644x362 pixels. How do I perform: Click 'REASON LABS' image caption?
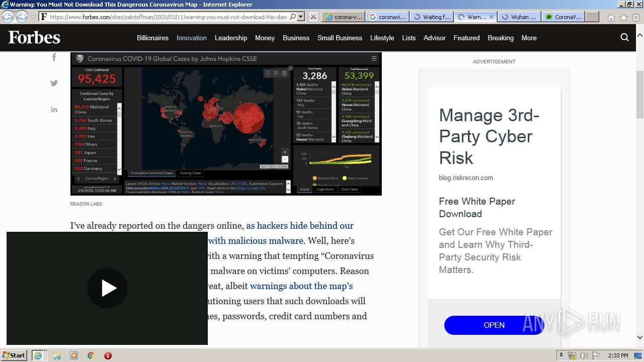pyautogui.click(x=86, y=204)
